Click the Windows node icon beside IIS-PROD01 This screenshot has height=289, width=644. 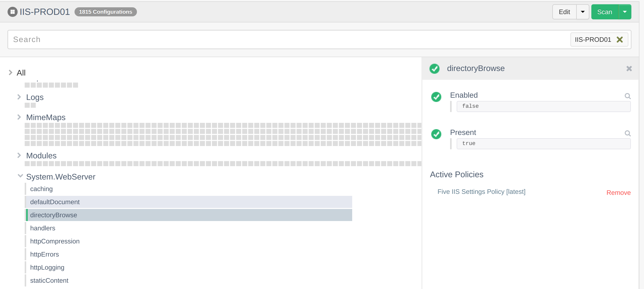(12, 12)
